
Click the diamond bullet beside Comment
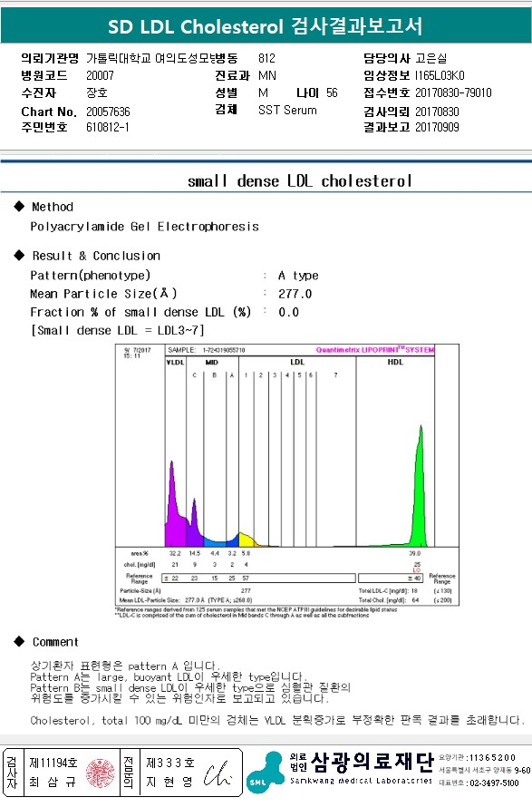pyautogui.click(x=20, y=641)
